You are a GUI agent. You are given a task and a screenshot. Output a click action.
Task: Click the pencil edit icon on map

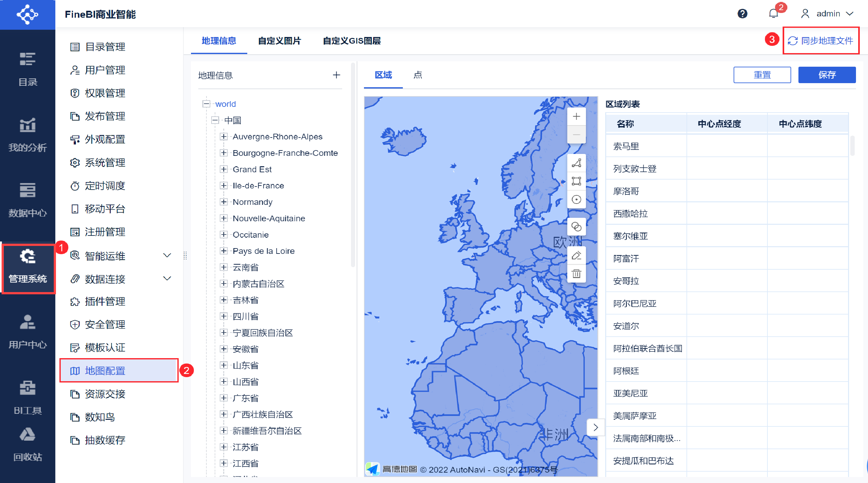click(576, 256)
